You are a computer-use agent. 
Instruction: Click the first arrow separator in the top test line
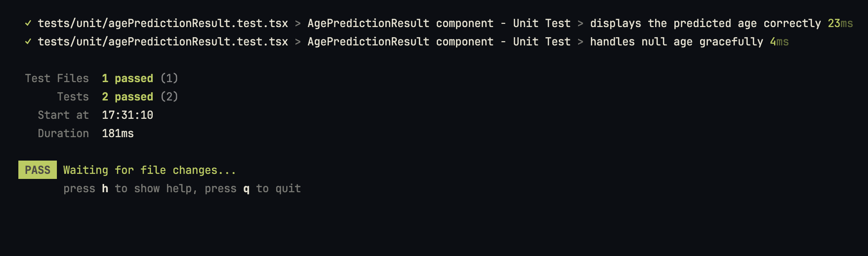pos(298,23)
